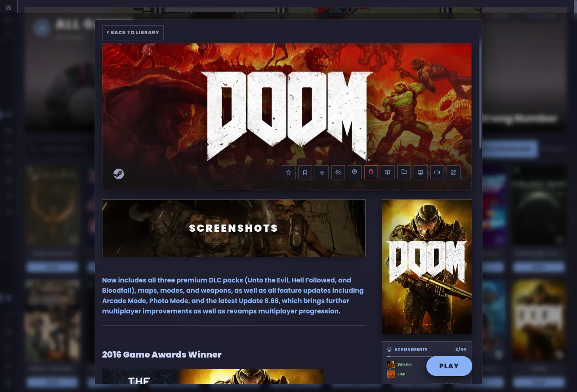Viewport: 577px width, 392px height.
Task: Click the Game Awards image below heading
Action: tap(213, 377)
